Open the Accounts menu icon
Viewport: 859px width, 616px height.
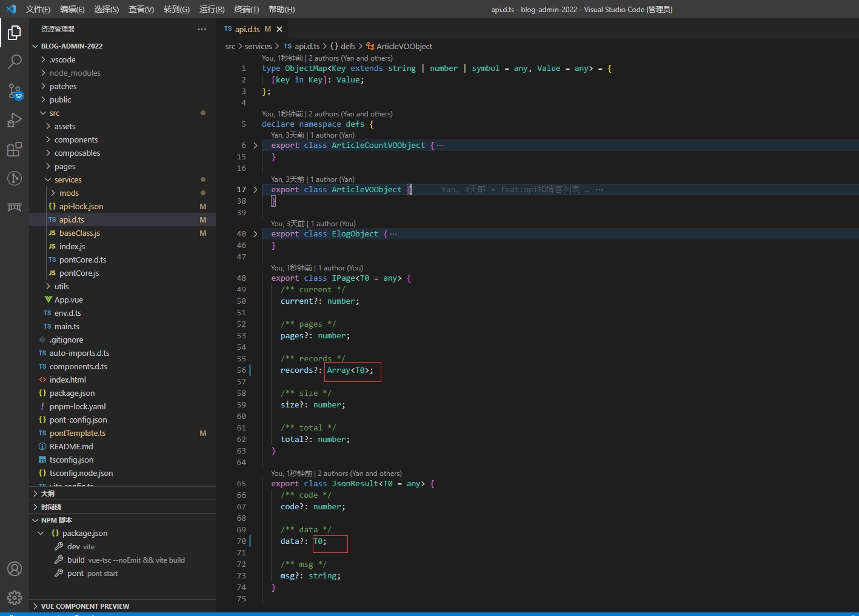click(x=15, y=569)
